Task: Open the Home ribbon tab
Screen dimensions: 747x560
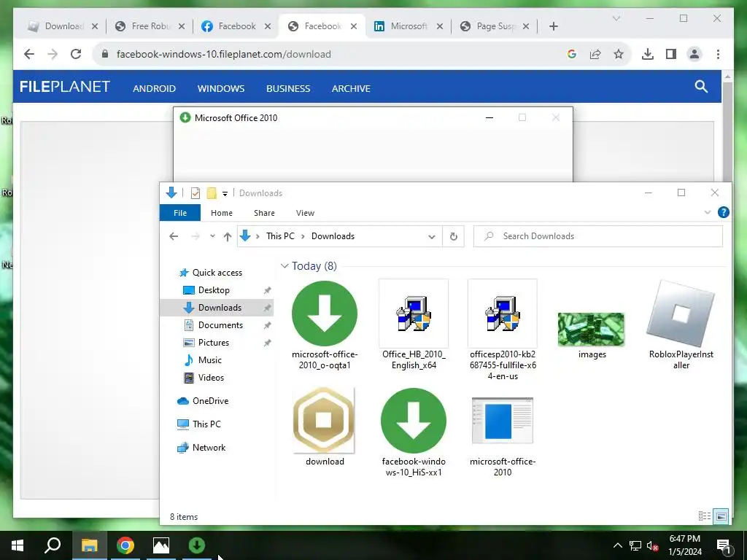Action: tap(222, 213)
